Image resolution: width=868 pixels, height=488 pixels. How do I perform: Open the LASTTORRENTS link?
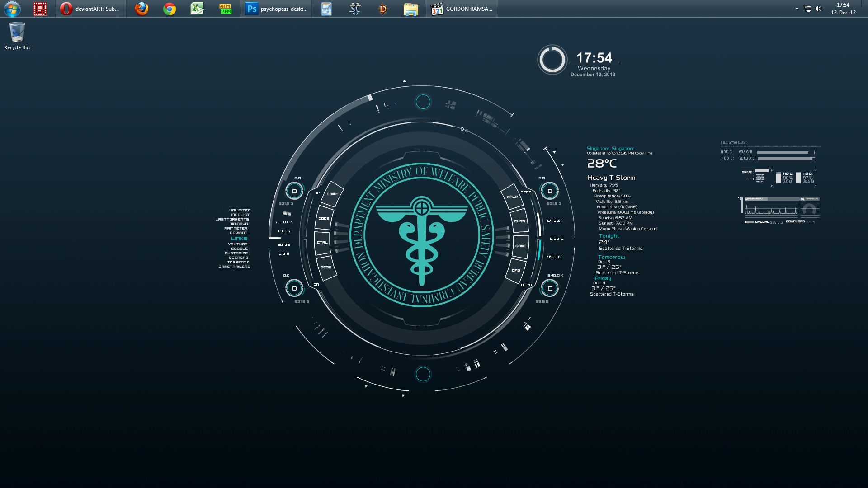click(x=232, y=219)
